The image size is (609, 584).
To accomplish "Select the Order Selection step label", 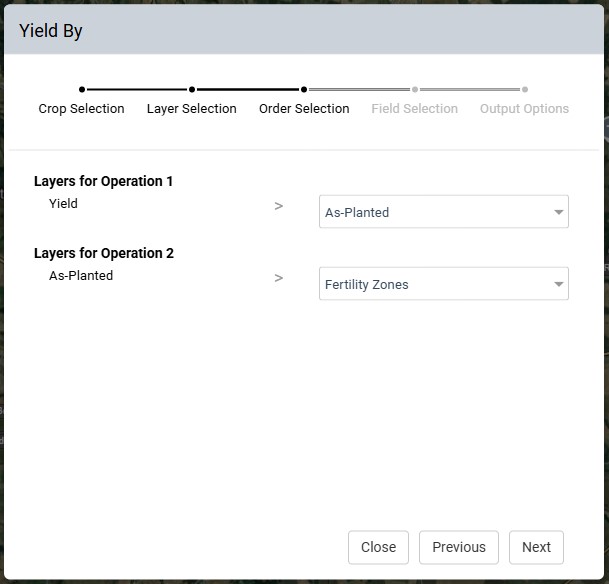I will point(304,109).
